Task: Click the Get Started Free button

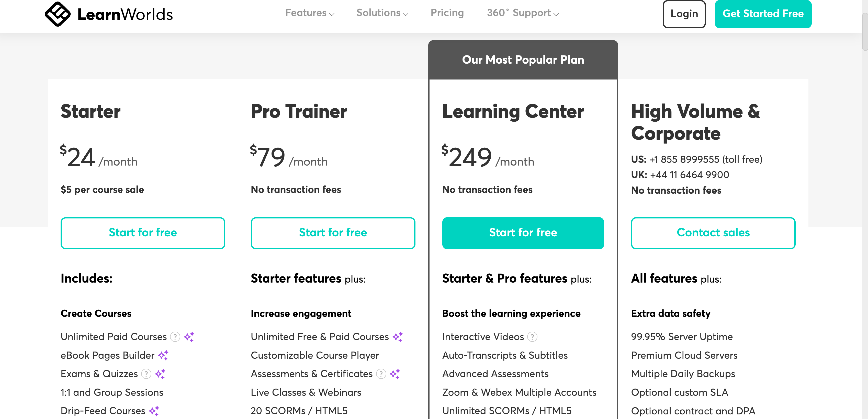Action: (763, 14)
